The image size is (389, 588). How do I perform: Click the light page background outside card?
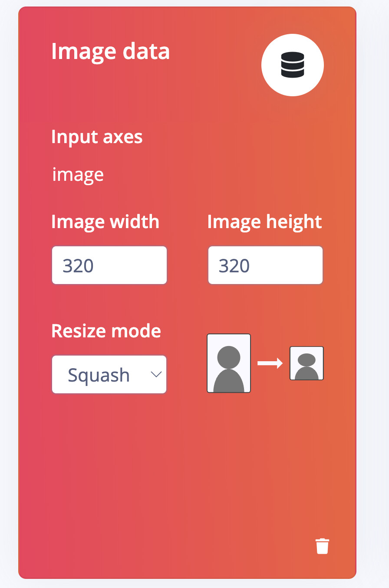tap(373, 304)
